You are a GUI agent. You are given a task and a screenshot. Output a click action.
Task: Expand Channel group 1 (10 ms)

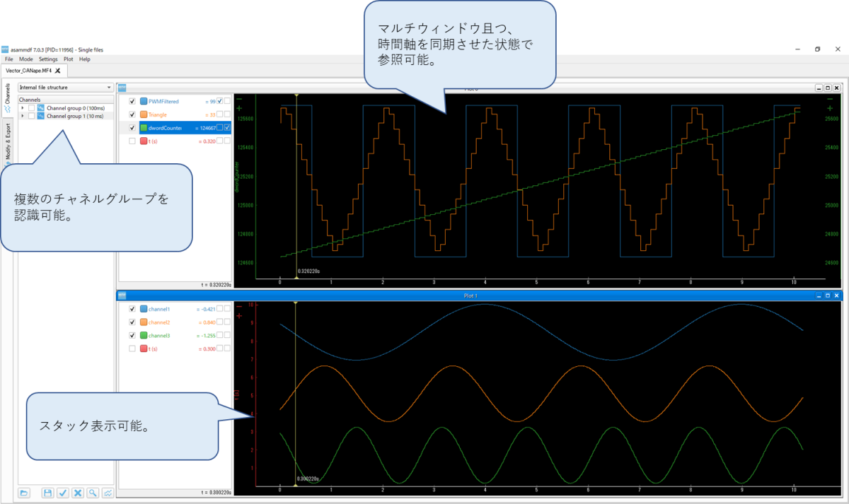22,115
